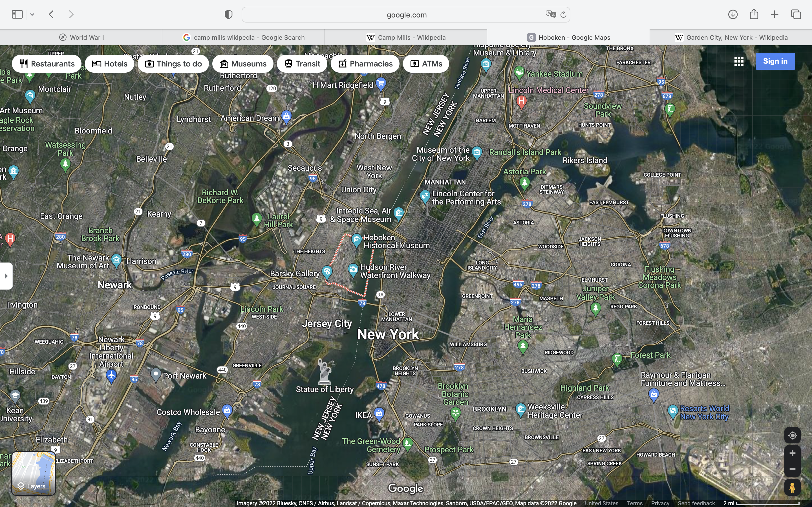812x507 pixels.
Task: Zoom in with the plus button
Action: click(793, 453)
